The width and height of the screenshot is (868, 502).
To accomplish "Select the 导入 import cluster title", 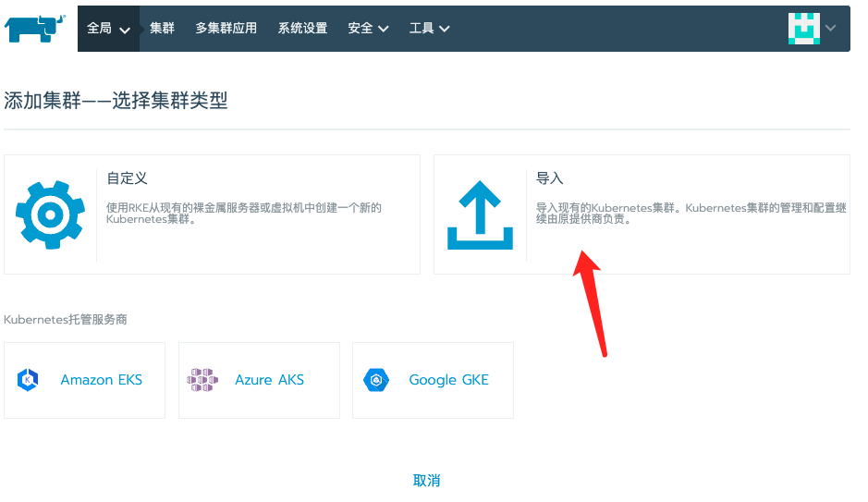I will point(549,178).
